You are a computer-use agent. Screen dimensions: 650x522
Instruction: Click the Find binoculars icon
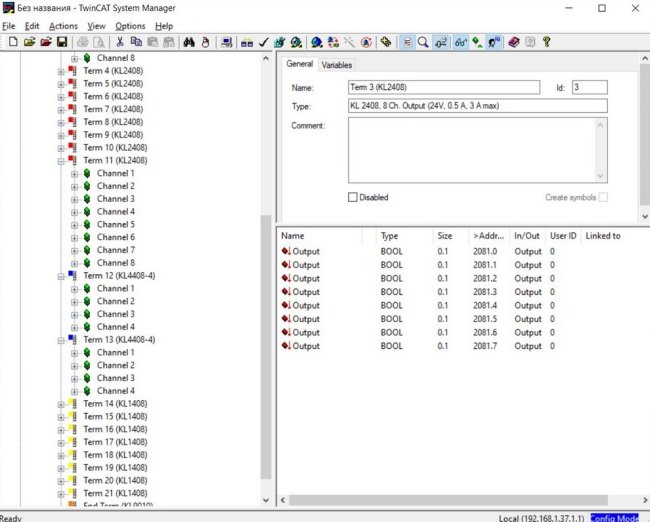pyautogui.click(x=187, y=42)
